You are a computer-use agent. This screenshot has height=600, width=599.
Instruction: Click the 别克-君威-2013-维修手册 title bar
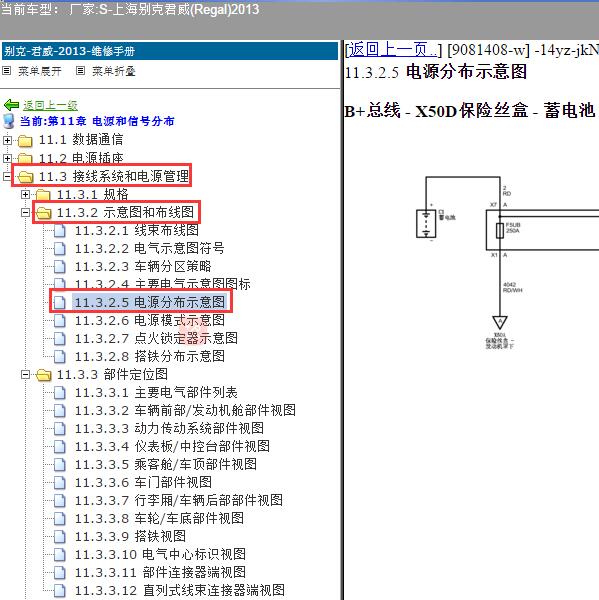(170, 51)
